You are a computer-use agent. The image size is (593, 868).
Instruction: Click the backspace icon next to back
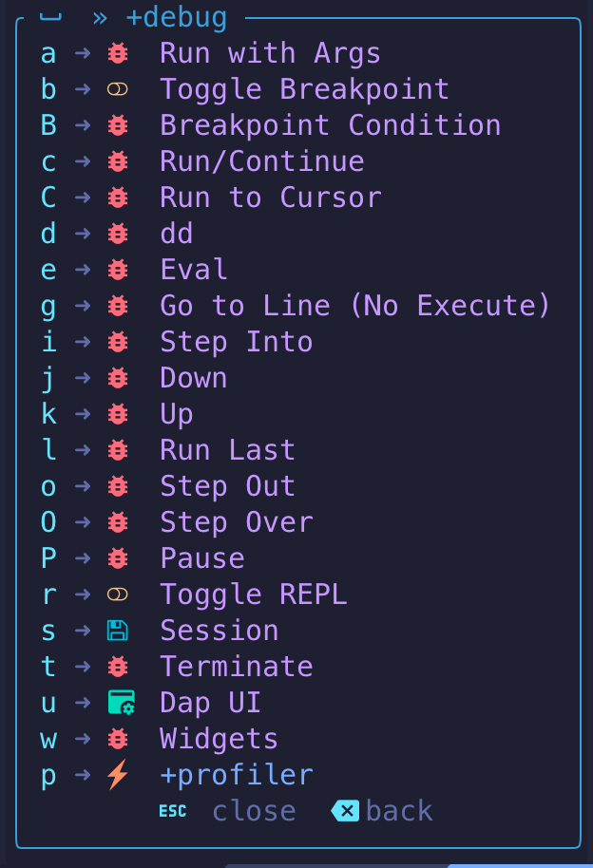pos(345,811)
